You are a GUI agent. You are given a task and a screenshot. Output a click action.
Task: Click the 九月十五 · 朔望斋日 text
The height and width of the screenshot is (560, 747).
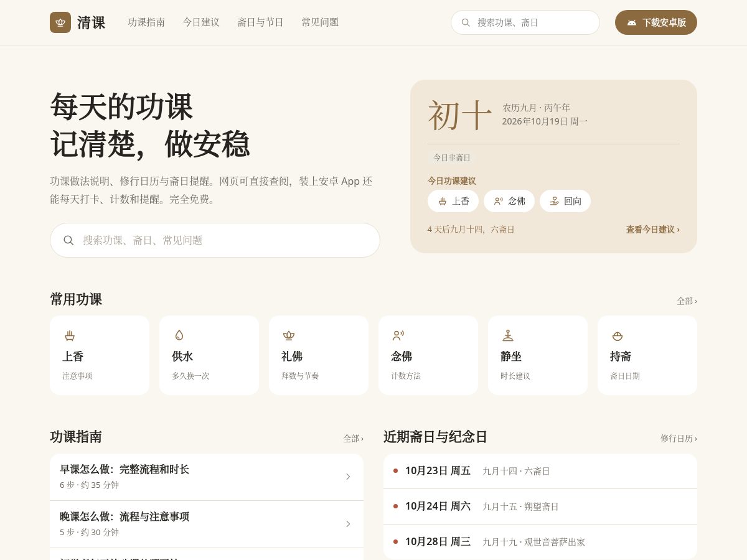(521, 506)
